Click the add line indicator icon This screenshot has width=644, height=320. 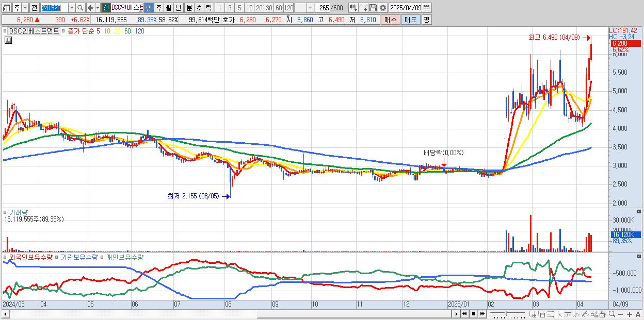(363, 8)
